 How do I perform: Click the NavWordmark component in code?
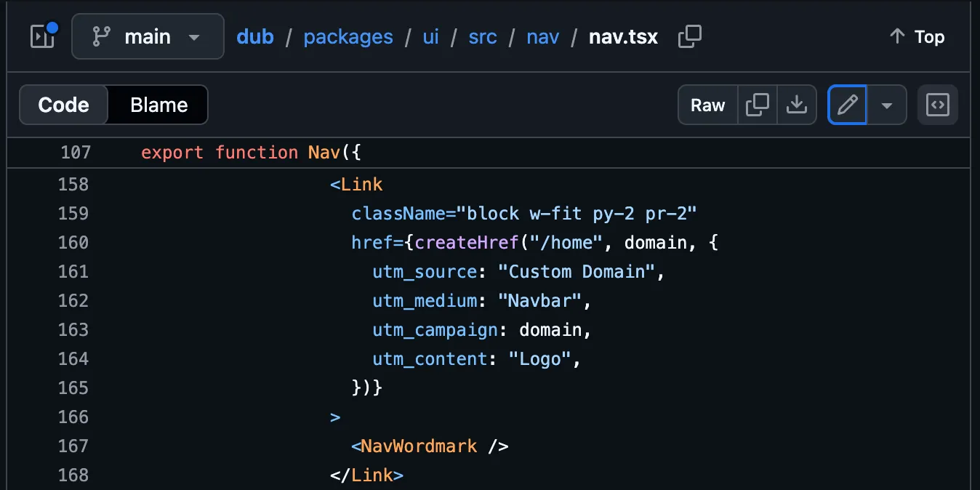click(x=419, y=446)
